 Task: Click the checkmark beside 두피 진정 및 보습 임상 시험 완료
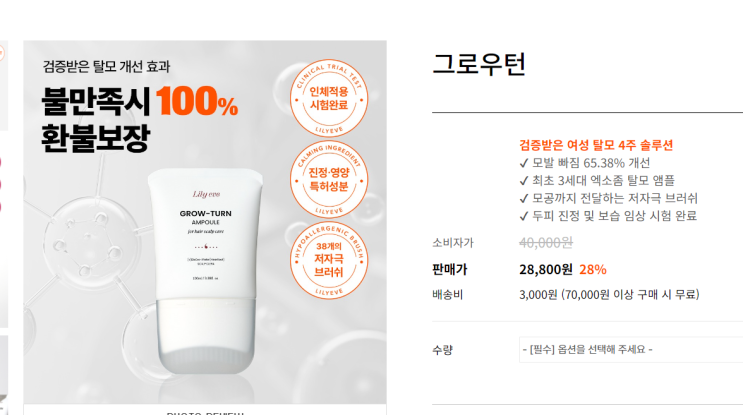pos(524,216)
